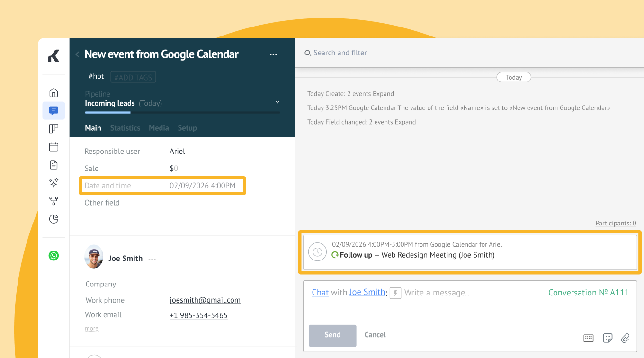Open the lead options three-dot menu
Image resolution: width=644 pixels, height=358 pixels.
click(273, 54)
